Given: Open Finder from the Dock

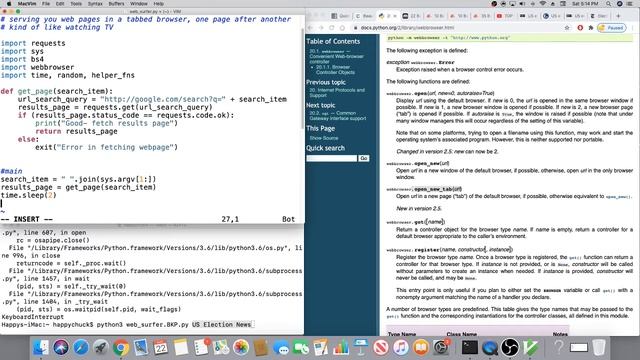Looking at the screenshot, I should pos(41,348).
